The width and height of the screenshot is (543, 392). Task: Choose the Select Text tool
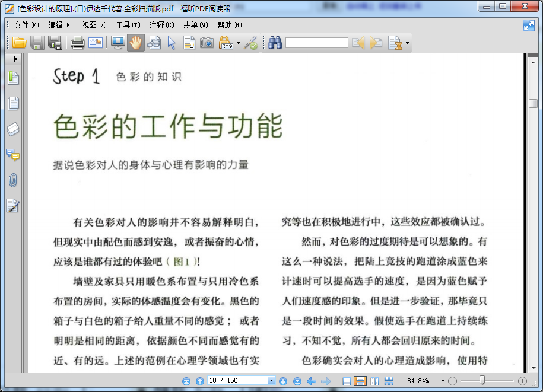point(189,43)
